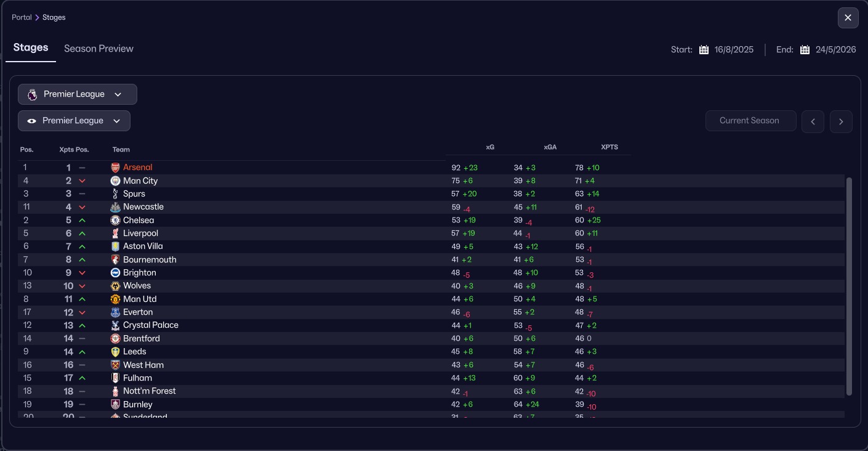The image size is (868, 451).
Task: Click the Wolves club badge icon
Action: pos(115,286)
